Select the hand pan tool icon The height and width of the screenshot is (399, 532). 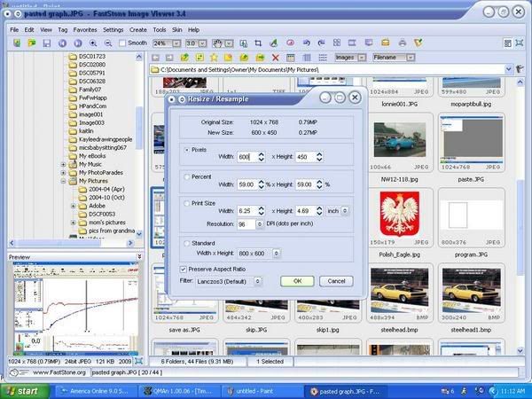click(x=217, y=43)
